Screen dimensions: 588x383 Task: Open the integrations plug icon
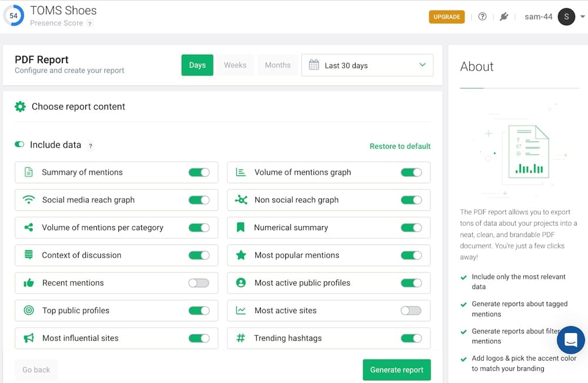(x=504, y=16)
